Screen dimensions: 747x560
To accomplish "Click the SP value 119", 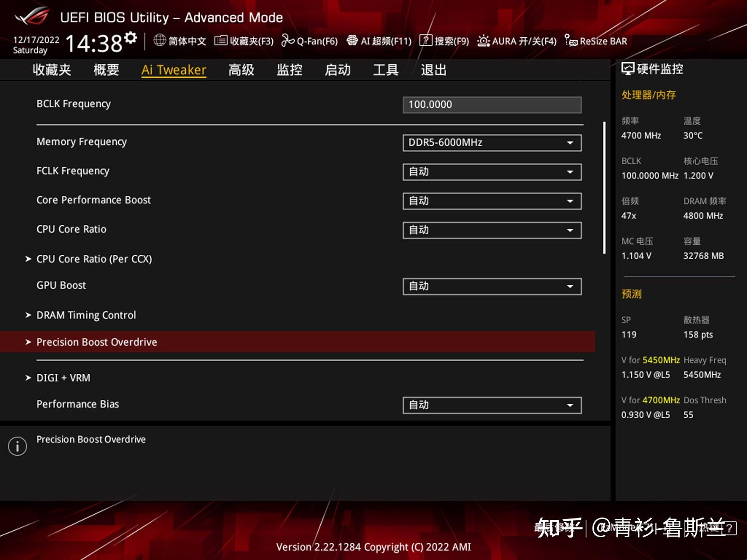I will pos(629,335).
